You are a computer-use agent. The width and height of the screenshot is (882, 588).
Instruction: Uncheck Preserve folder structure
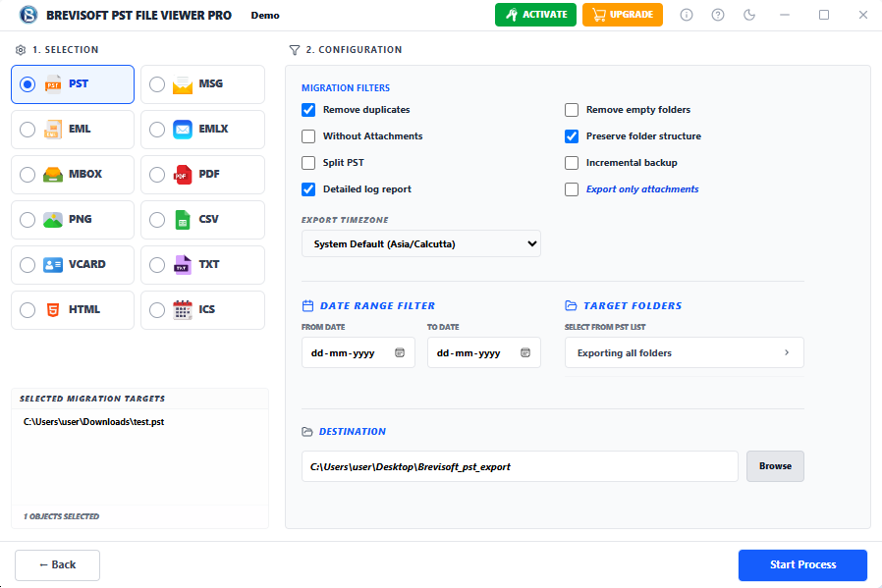coord(572,136)
